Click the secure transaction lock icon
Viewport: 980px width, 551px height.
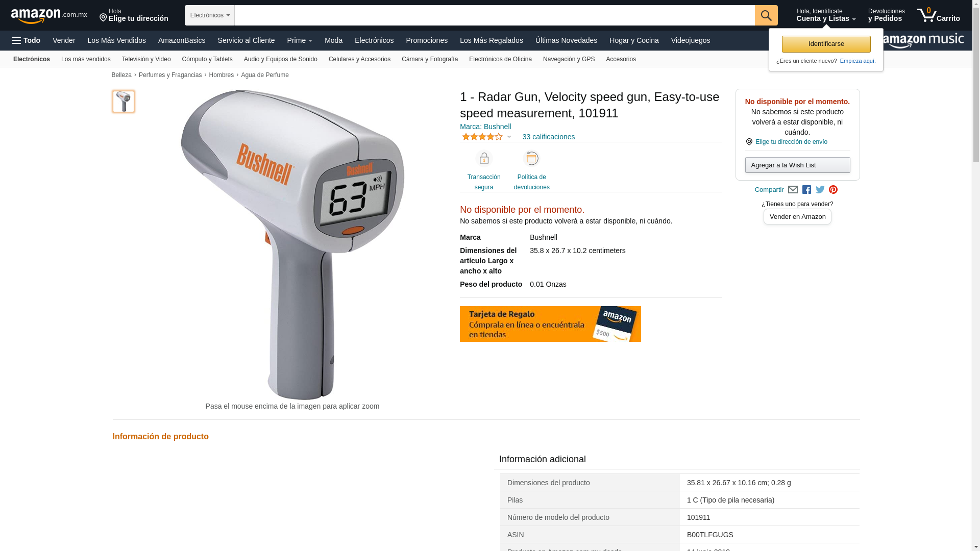(x=484, y=159)
